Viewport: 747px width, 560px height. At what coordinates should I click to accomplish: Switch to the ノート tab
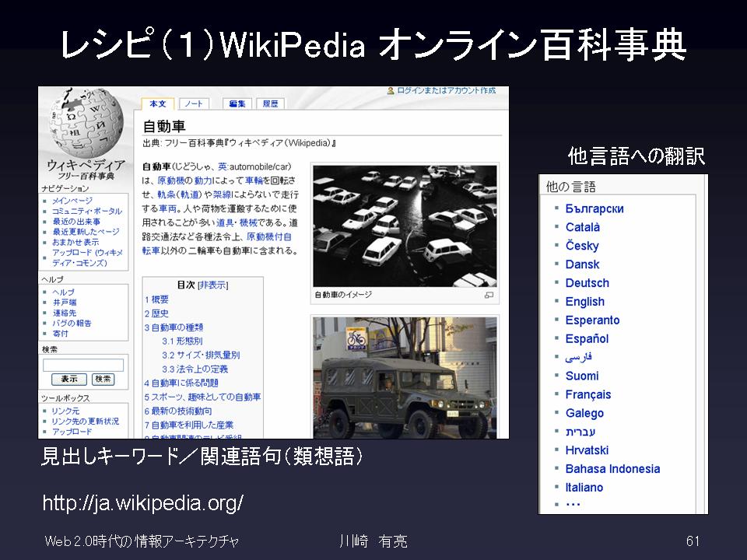pyautogui.click(x=194, y=103)
